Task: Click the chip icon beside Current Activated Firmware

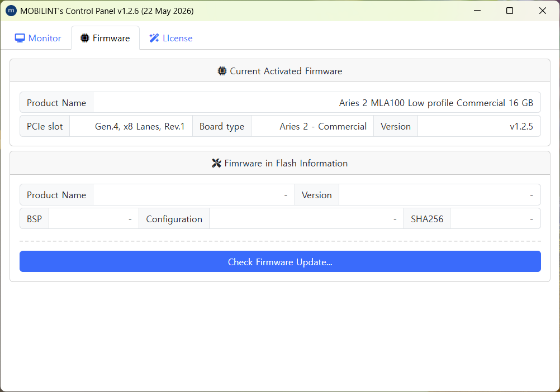Action: 222,71
